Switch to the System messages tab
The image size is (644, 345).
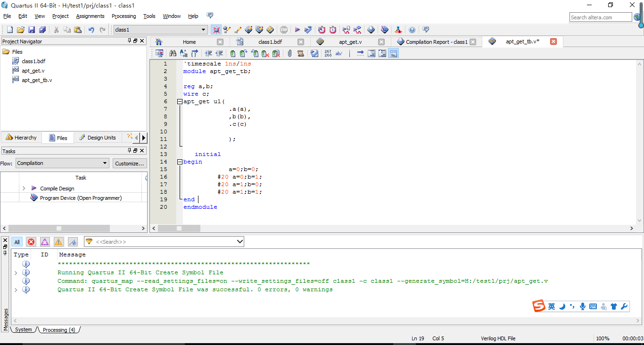pyautogui.click(x=24, y=329)
